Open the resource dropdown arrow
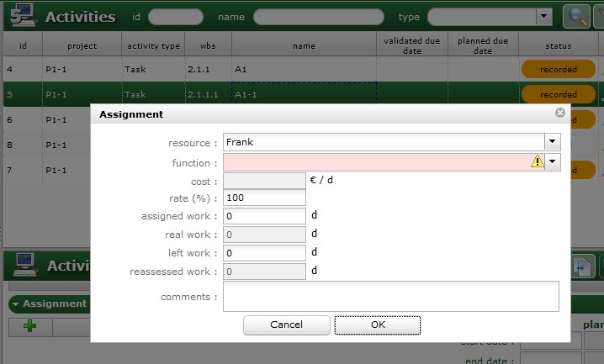This screenshot has width=604, height=364. pyautogui.click(x=552, y=142)
